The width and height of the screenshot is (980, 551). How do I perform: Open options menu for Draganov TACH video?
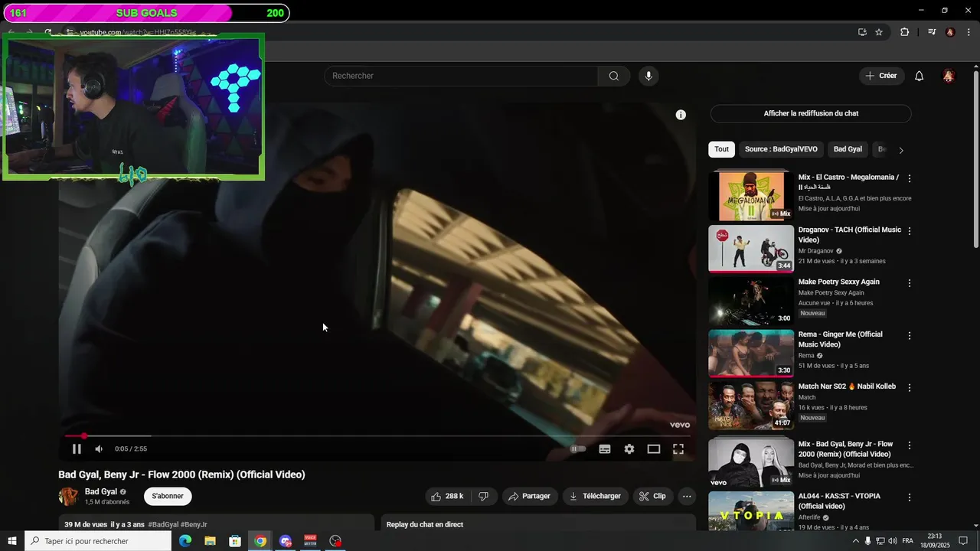910,230
